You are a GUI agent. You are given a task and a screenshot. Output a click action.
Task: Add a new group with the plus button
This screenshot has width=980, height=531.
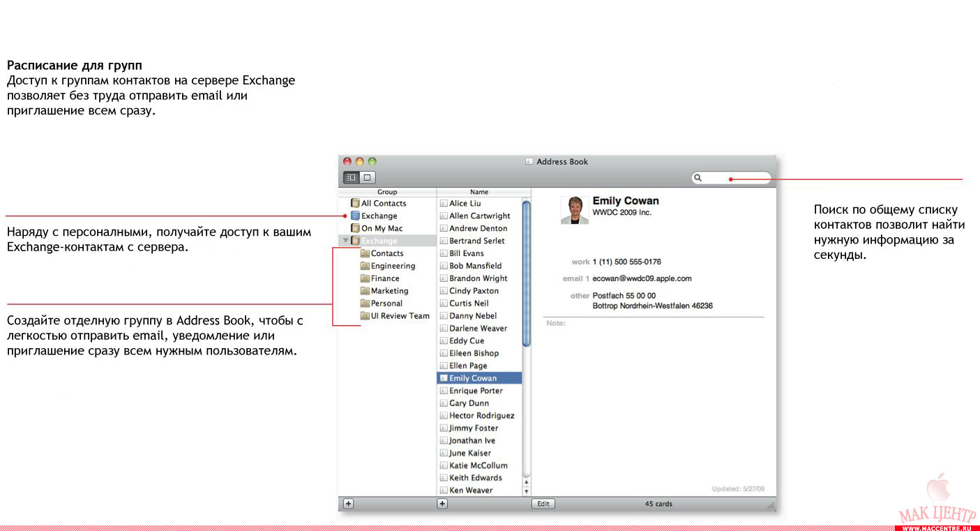click(x=349, y=504)
